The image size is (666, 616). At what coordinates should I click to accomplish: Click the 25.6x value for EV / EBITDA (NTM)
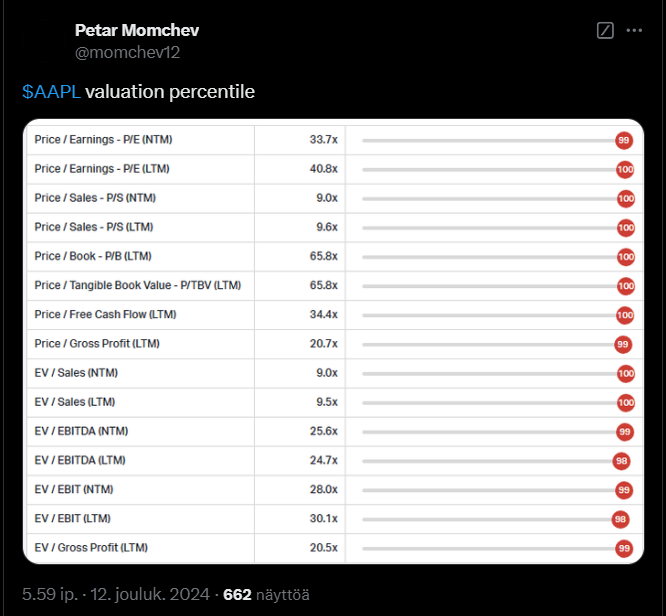[x=323, y=432]
